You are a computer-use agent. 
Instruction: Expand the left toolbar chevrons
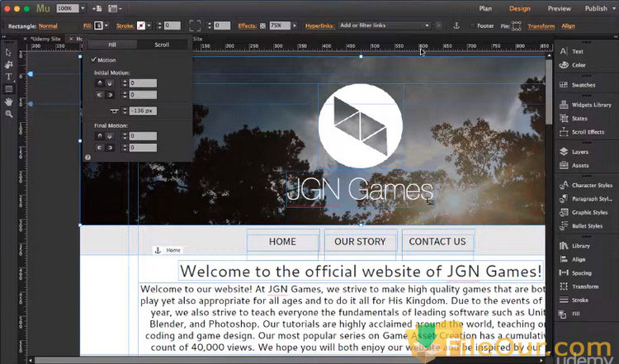tap(3, 36)
